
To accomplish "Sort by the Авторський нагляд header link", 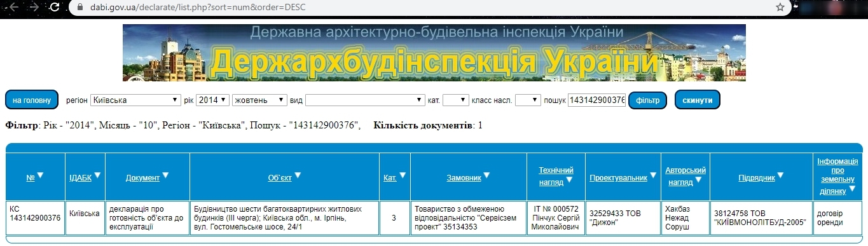I will (x=685, y=176).
